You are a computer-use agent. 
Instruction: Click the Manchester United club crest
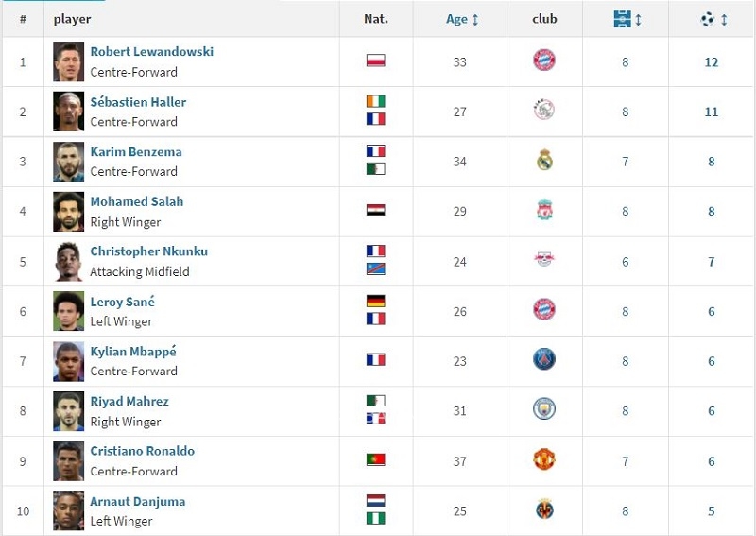[544, 460]
